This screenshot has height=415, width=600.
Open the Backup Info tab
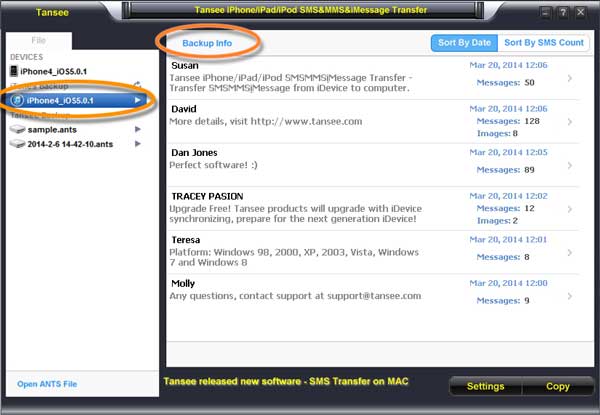pos(207,43)
